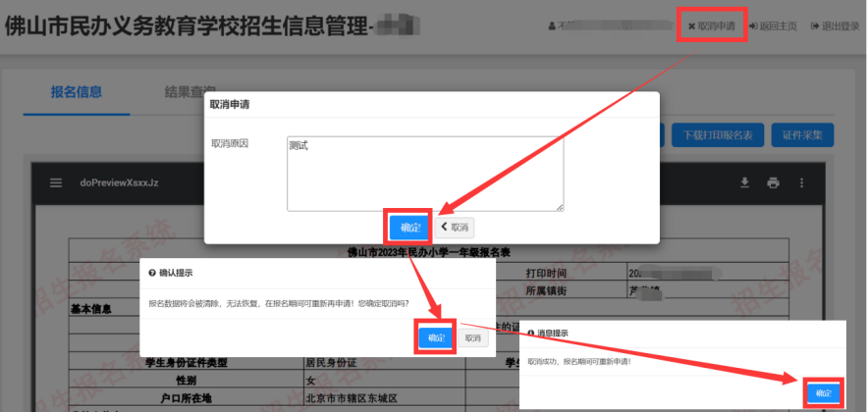Click the 性别 label cell
This screenshot has height=412, width=868.
[x=186, y=381]
